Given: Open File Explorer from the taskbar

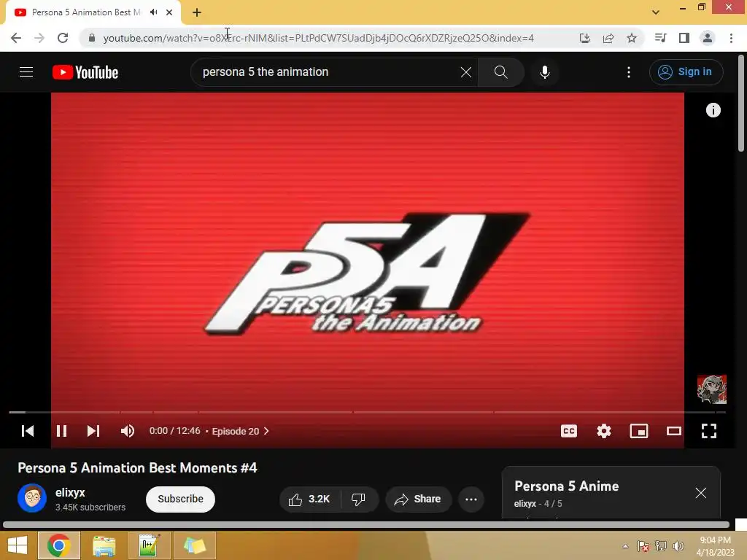Looking at the screenshot, I should (x=104, y=545).
